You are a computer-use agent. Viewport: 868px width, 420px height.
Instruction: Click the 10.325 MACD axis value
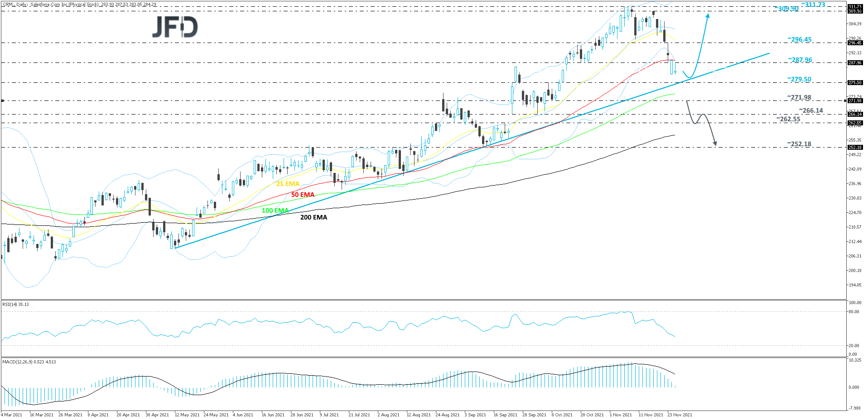pyautogui.click(x=855, y=360)
